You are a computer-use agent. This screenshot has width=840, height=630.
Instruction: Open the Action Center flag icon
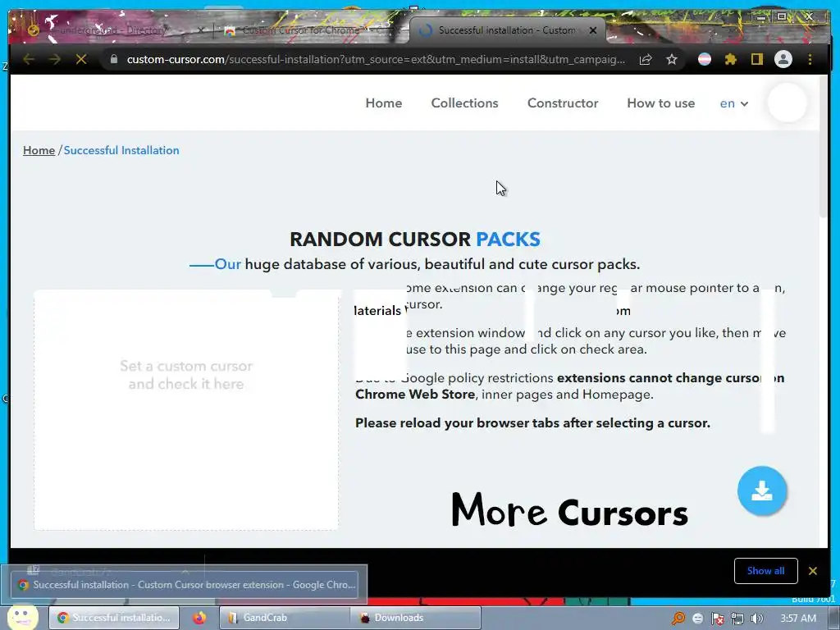click(x=717, y=619)
